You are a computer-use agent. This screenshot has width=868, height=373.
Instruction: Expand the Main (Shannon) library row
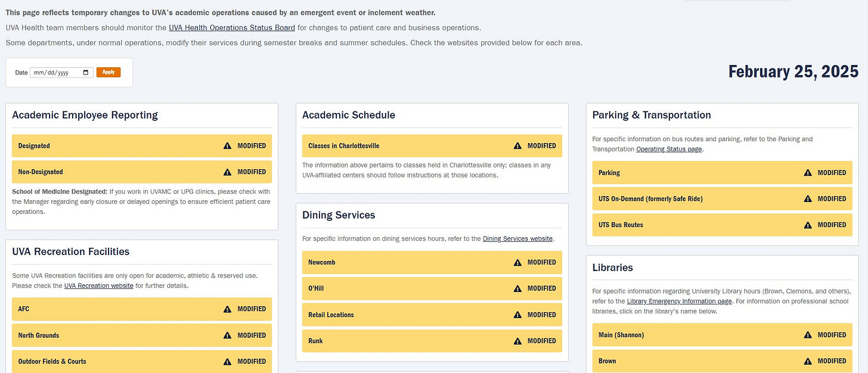click(723, 335)
